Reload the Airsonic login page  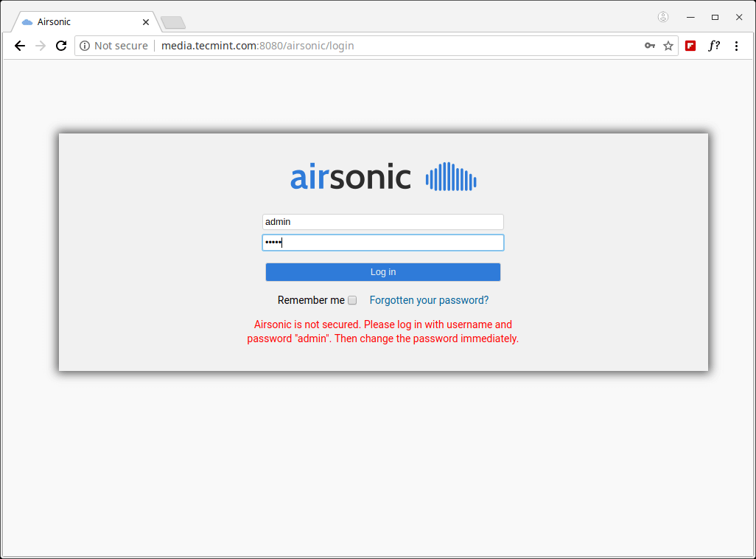tap(61, 46)
